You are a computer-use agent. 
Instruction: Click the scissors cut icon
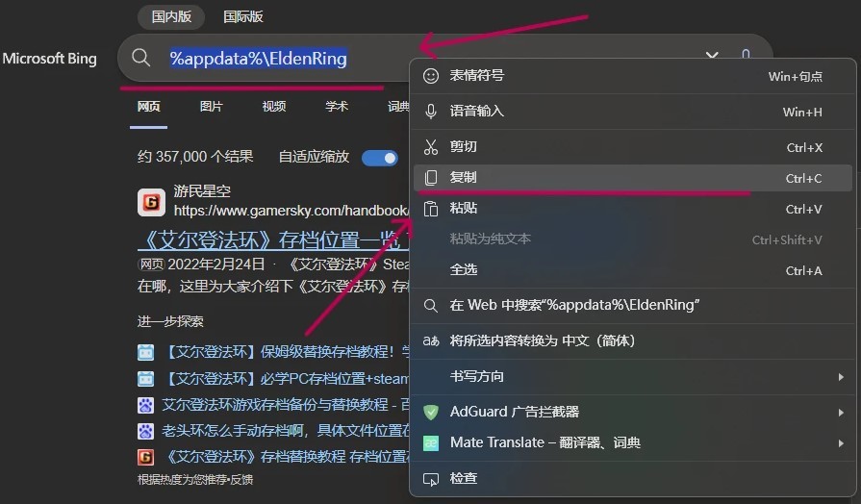431,147
